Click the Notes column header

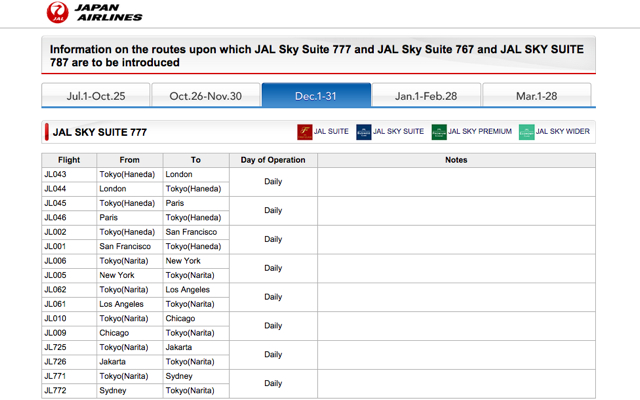[x=456, y=160]
